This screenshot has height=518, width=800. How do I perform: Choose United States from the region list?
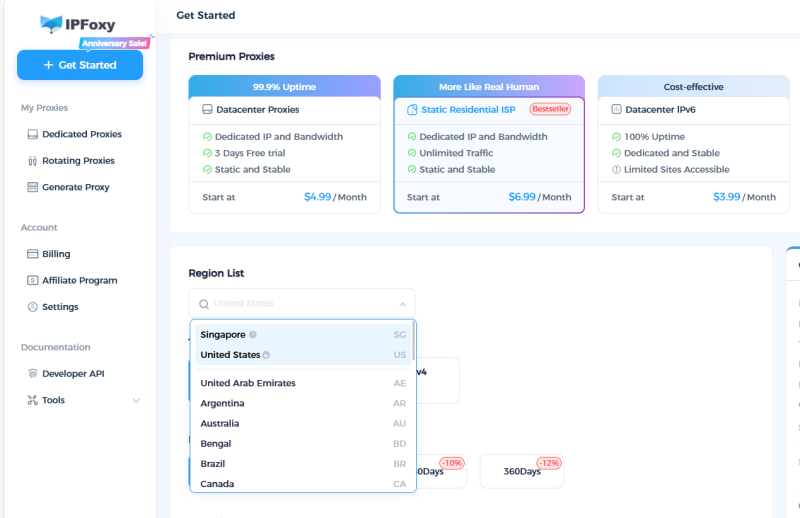303,355
